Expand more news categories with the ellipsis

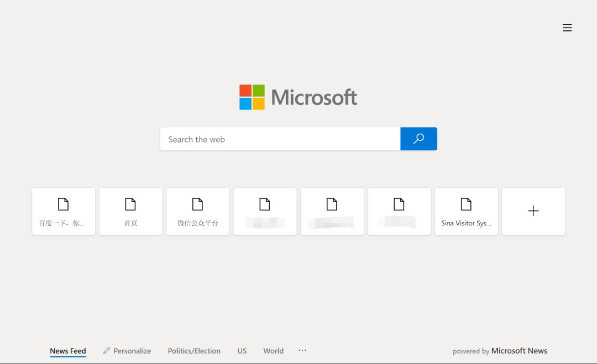302,350
